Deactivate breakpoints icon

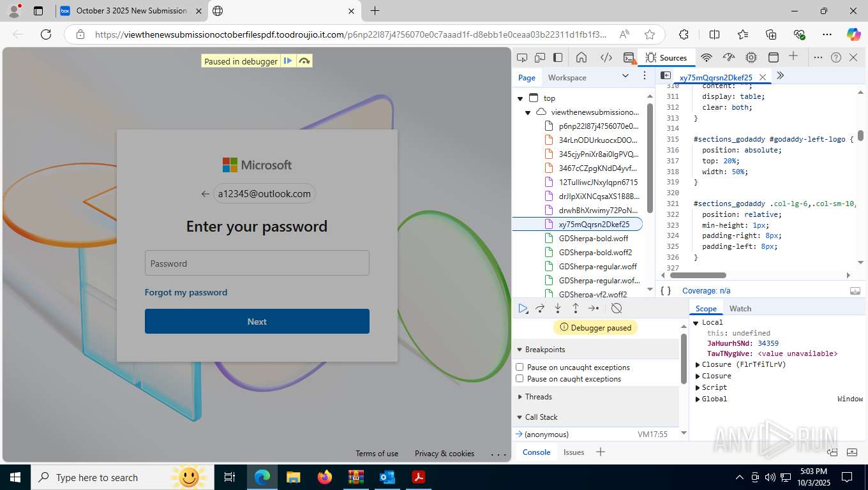point(617,308)
